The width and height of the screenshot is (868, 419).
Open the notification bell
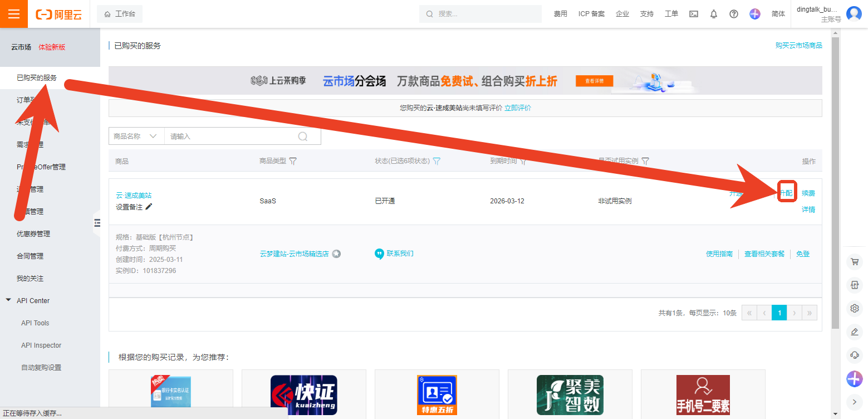pos(714,14)
